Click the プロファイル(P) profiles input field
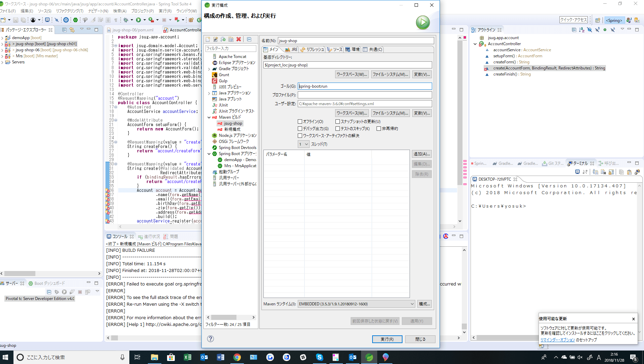The image size is (644, 364). [x=365, y=95]
